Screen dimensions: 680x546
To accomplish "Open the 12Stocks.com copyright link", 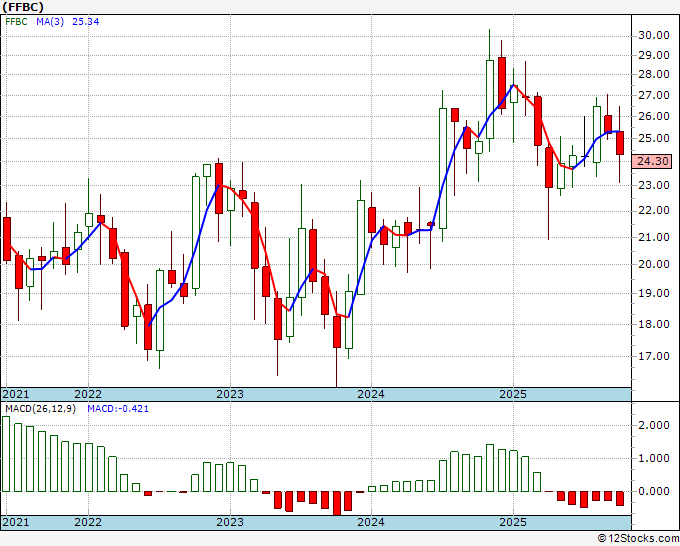I will point(638,539).
